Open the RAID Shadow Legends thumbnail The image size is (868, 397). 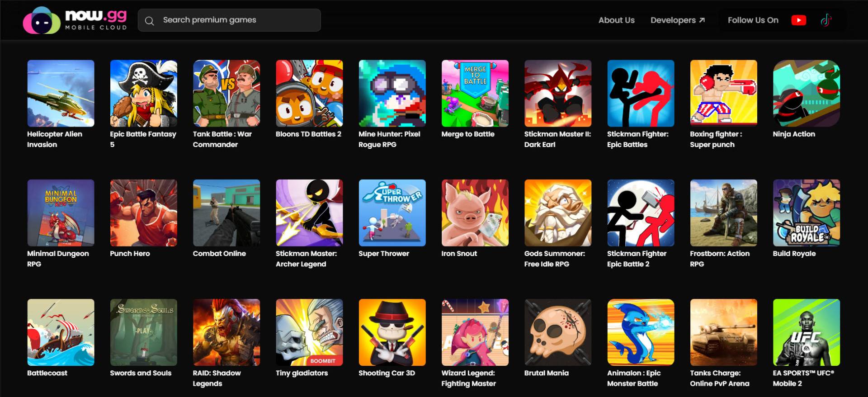(x=226, y=332)
